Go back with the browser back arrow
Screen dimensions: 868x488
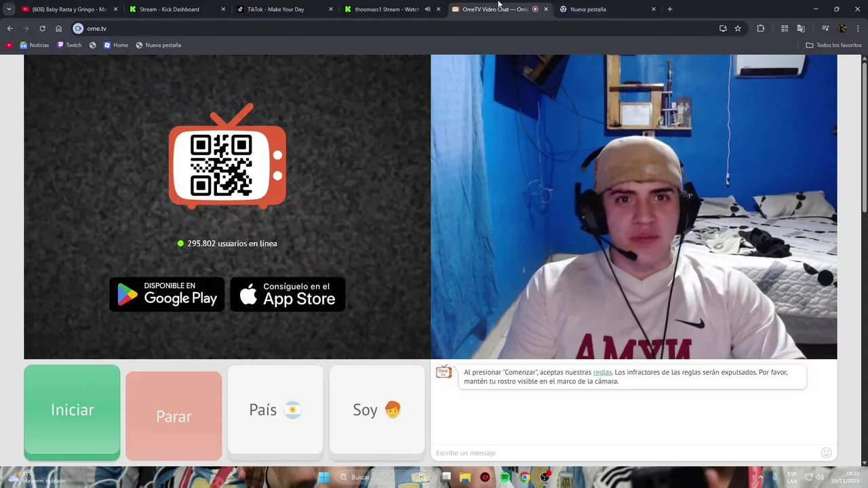point(9,28)
